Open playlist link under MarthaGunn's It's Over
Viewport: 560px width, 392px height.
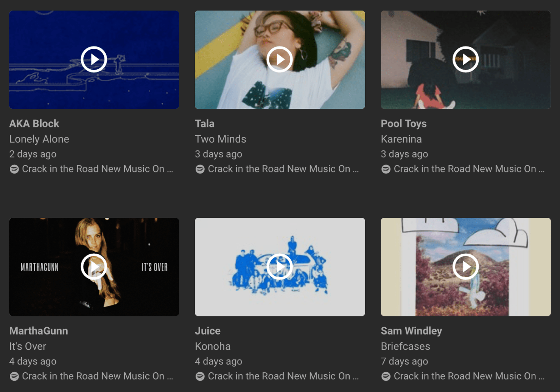tap(97, 376)
